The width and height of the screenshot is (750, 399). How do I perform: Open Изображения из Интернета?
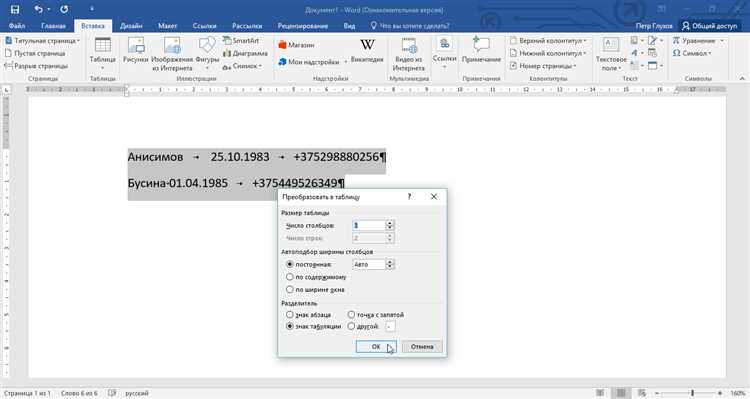pyautogui.click(x=172, y=54)
